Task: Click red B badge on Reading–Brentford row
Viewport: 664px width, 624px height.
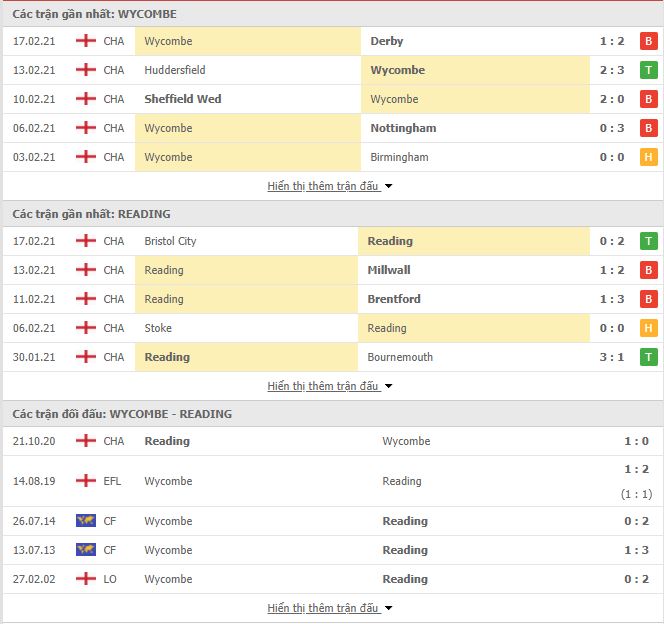Action: tap(648, 299)
